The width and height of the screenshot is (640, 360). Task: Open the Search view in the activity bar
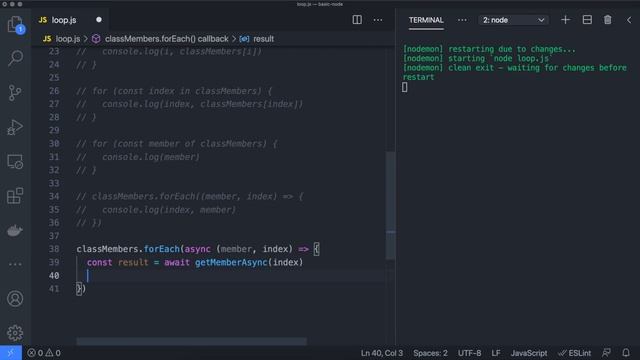[x=16, y=58]
